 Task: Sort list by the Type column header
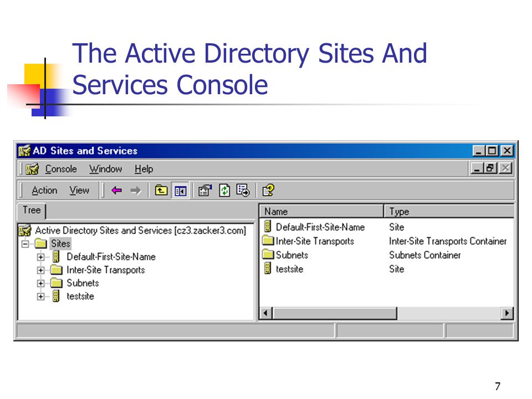pyautogui.click(x=449, y=211)
